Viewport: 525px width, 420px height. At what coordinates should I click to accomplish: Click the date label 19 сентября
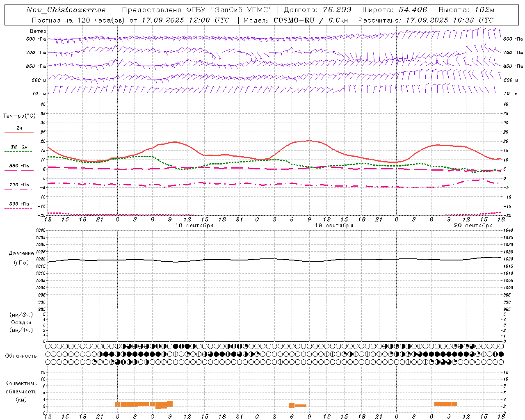(x=334, y=226)
